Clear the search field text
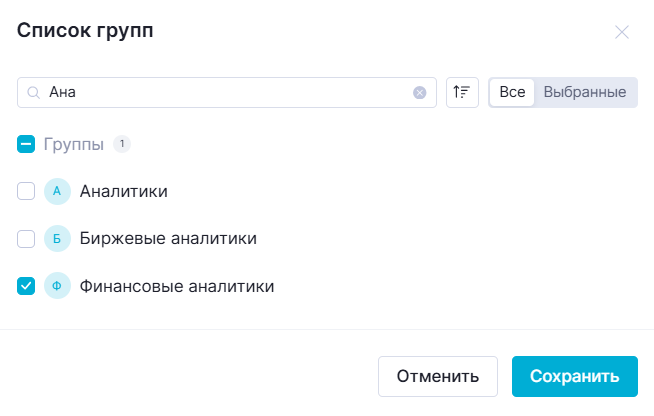Image resolution: width=654 pixels, height=416 pixels. (420, 93)
